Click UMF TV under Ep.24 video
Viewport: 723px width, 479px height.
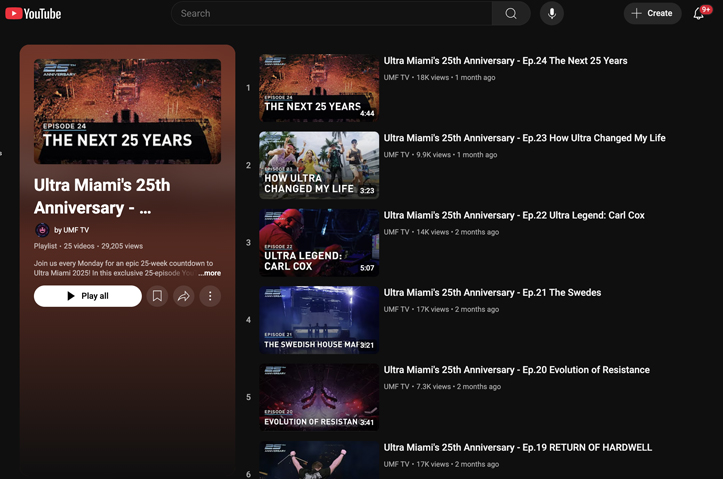click(397, 77)
